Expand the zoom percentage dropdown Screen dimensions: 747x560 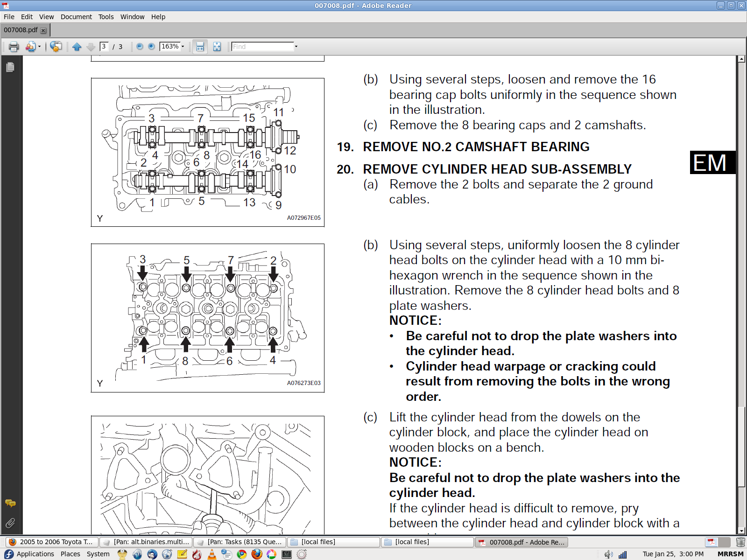[x=183, y=47]
